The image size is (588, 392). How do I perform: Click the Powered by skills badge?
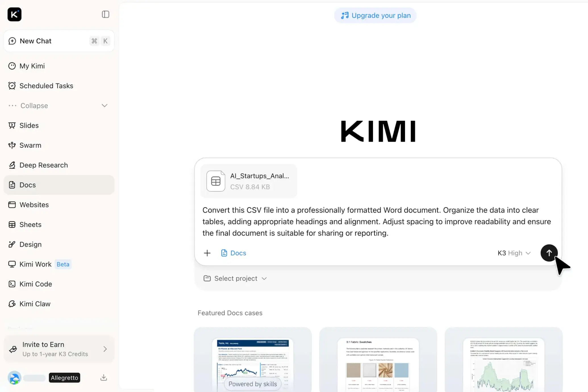(x=253, y=384)
